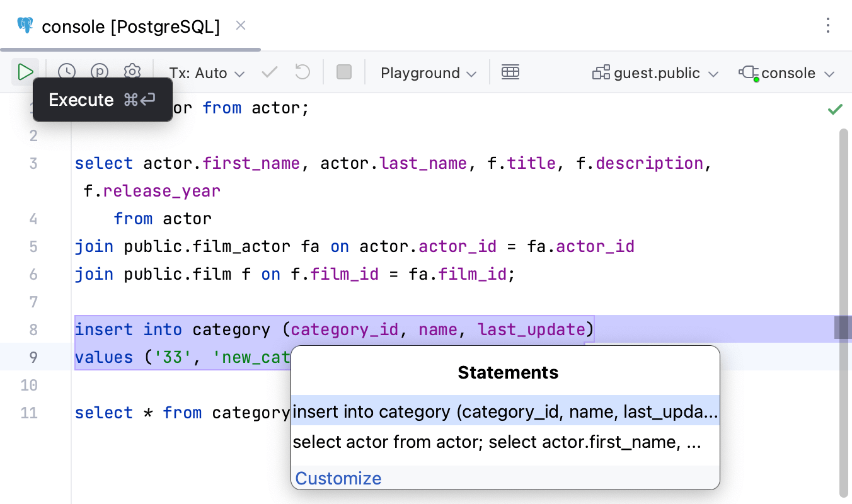Open the Tx: Auto transaction mode dropdown
Viewport: 852px width, 504px height.
pyautogui.click(x=206, y=72)
